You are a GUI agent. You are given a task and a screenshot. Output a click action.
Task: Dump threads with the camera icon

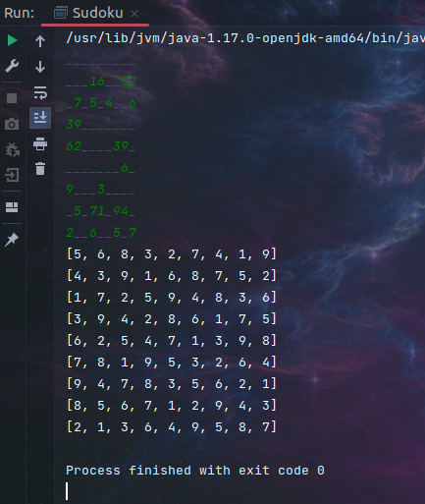[x=12, y=124]
